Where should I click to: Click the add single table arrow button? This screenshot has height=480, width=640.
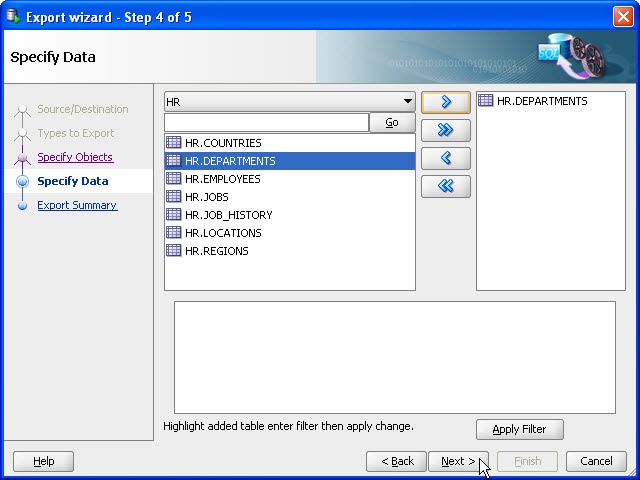pyautogui.click(x=446, y=102)
